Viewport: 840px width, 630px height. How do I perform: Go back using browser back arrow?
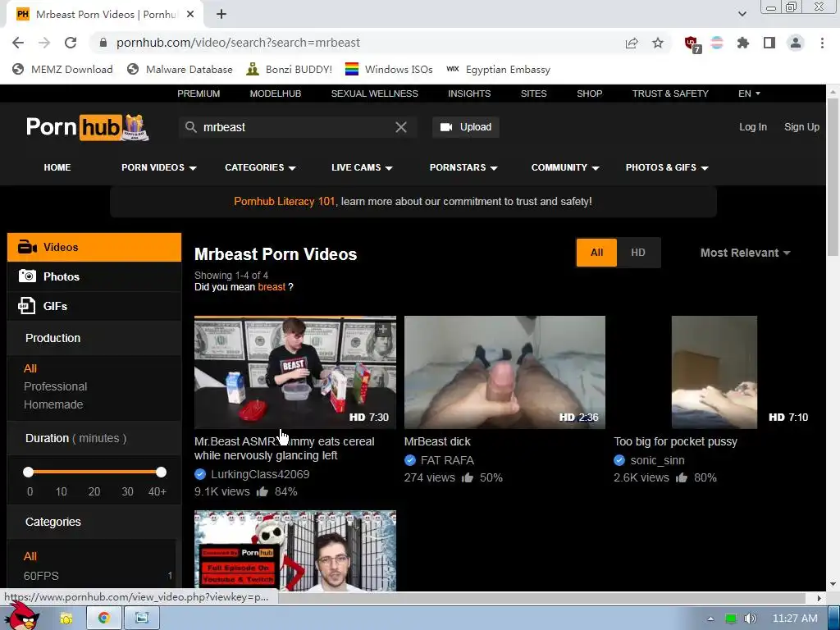tap(18, 43)
